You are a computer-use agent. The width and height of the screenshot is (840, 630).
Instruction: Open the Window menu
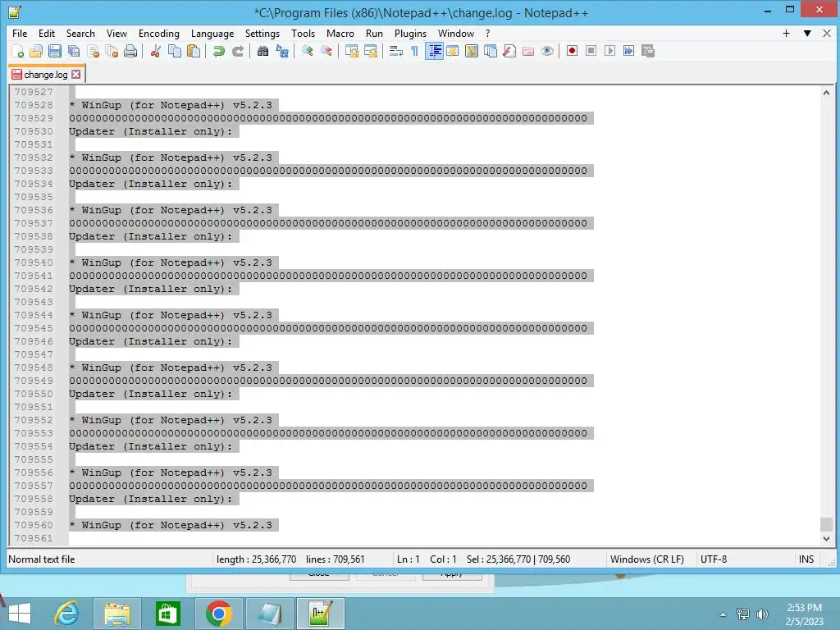[456, 33]
